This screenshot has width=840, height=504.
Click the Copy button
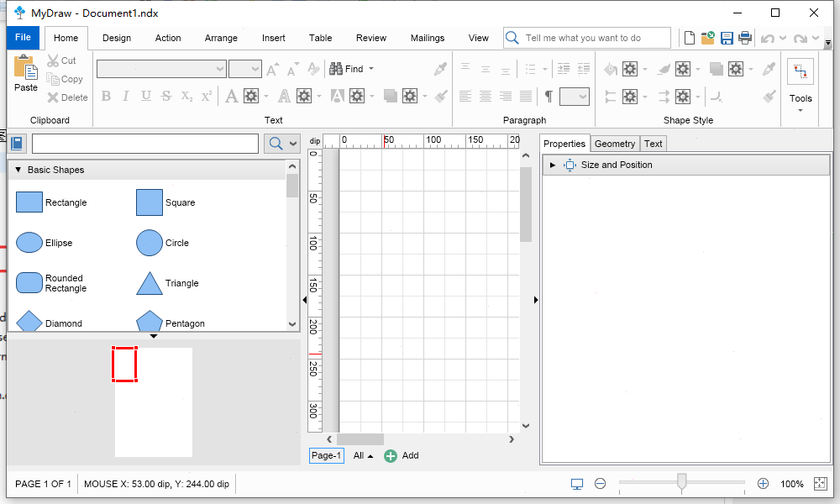coord(65,79)
